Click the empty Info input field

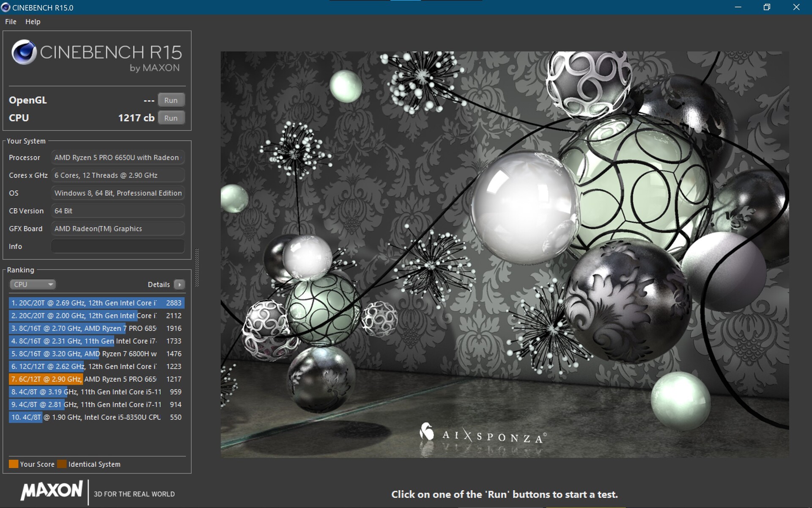click(x=118, y=246)
